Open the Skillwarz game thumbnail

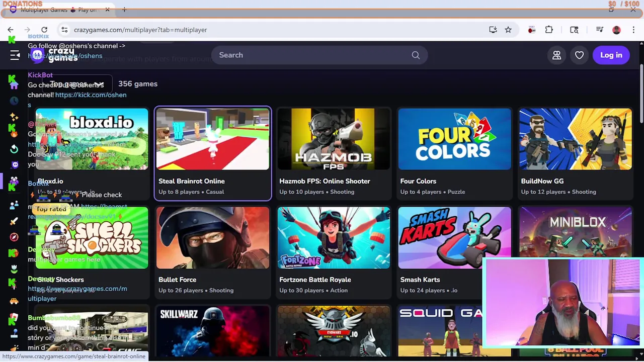point(213,331)
